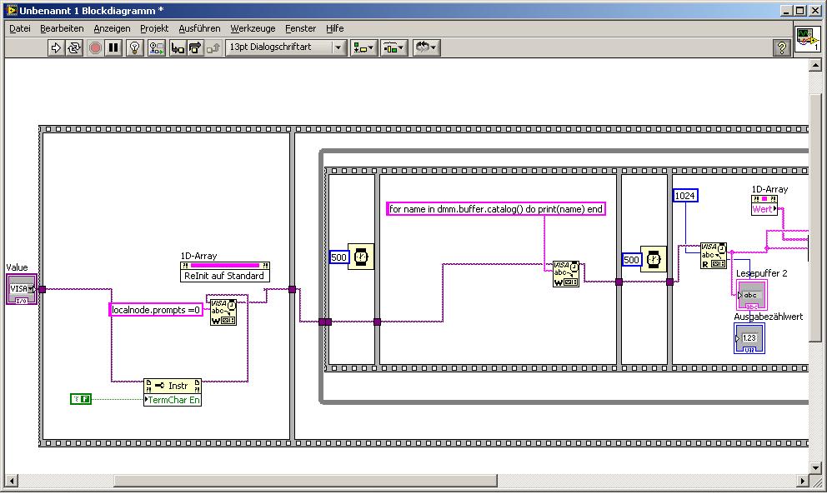Viewport: 827px width, 504px height.
Task: Select the second 500 numeric constant
Action: (x=631, y=259)
